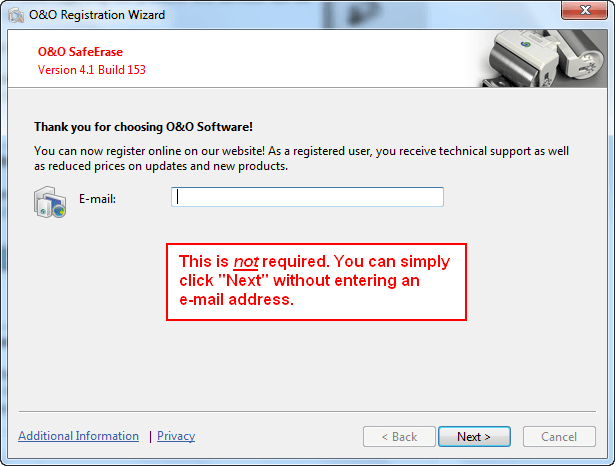The height and width of the screenshot is (466, 615).
Task: Click the pipe separator between footer links
Action: click(150, 437)
